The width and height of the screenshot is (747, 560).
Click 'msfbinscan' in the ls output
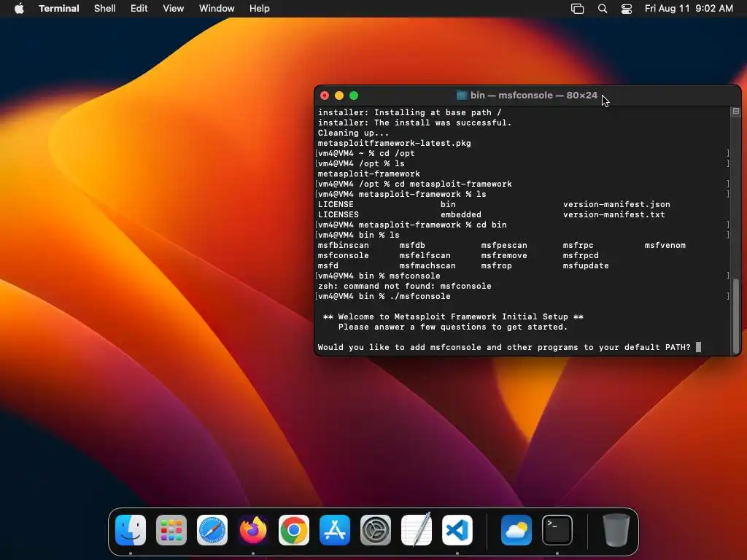[x=343, y=245]
